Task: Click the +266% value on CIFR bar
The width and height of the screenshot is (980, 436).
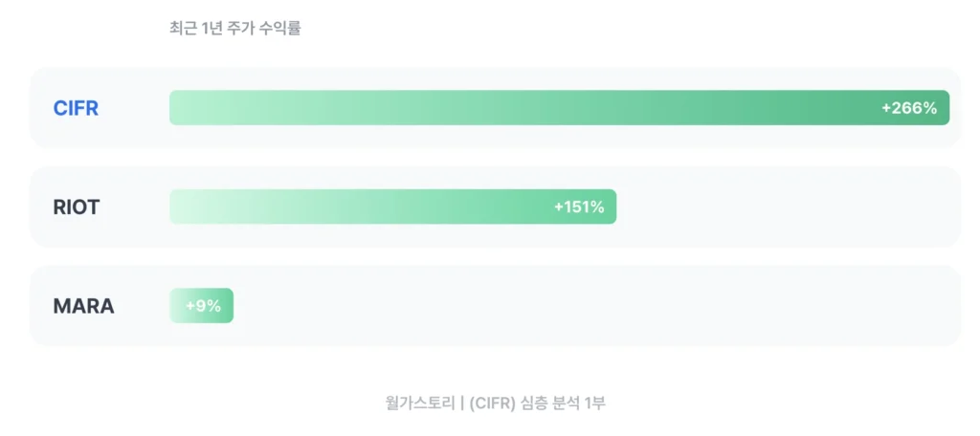Action: coord(908,108)
